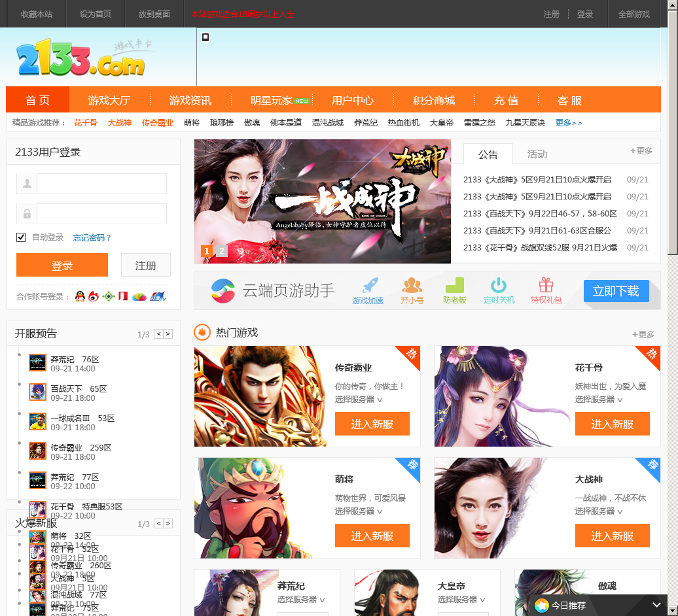
Task: Click the 注册 button in login panel
Action: 146,265
